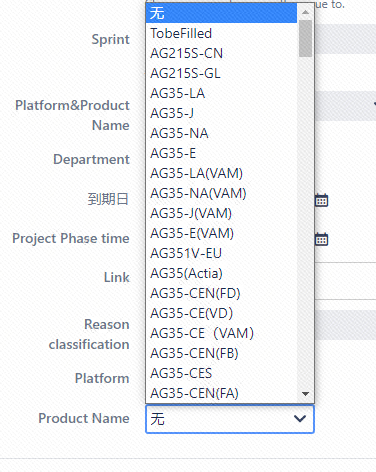
Task: Select the 无 option in the list
Action: click(221, 13)
